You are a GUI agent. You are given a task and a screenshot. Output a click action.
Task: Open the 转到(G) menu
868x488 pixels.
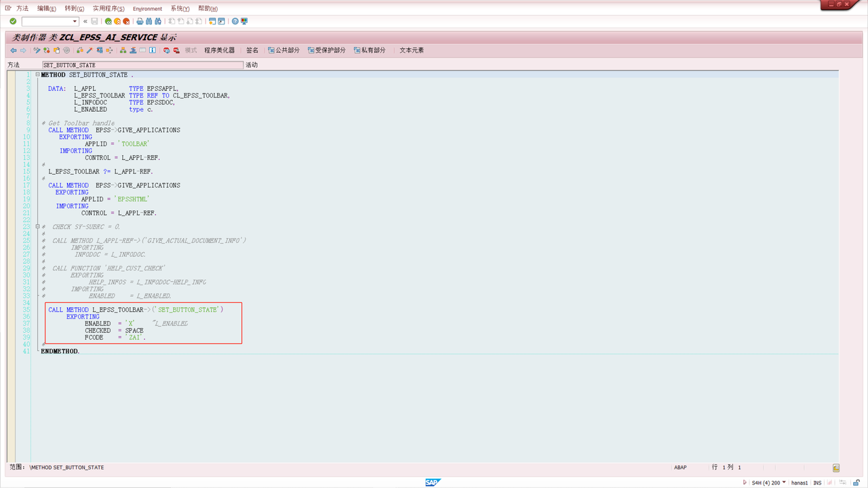[x=75, y=8]
